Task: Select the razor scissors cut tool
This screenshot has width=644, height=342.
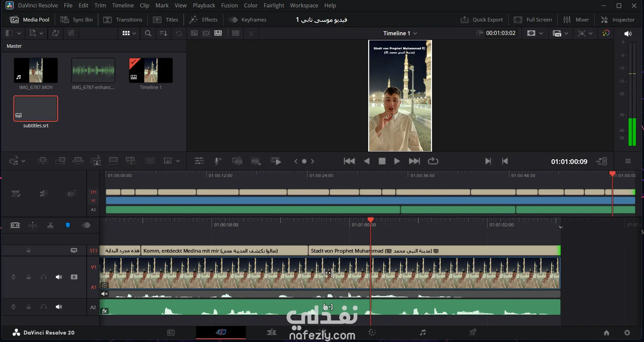Action: [50, 225]
